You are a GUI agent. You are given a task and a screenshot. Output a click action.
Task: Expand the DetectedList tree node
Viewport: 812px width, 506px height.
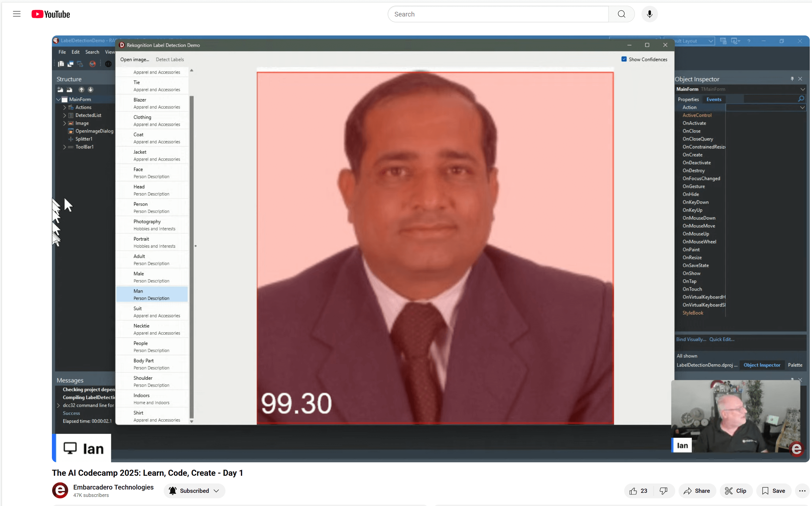pos(65,115)
